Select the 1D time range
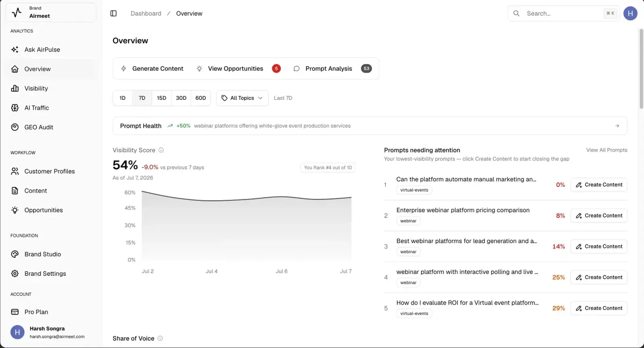Screen dimensions: 644x348 123,98
